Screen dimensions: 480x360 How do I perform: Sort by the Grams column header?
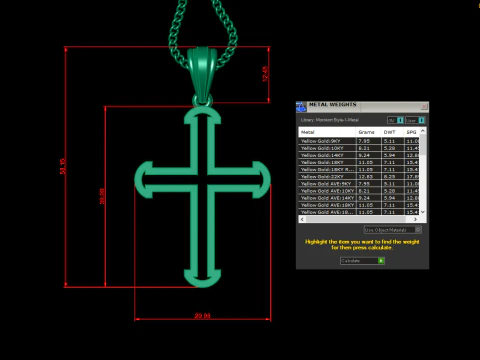(x=368, y=132)
